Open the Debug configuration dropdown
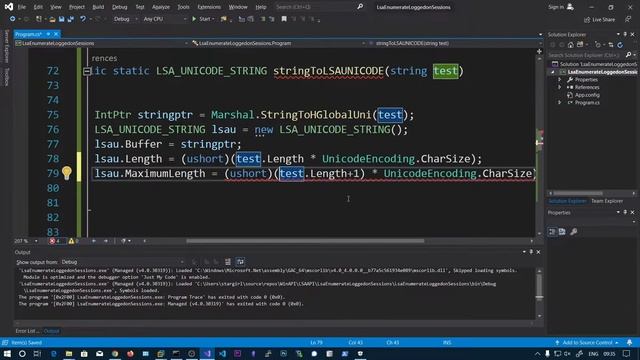640x360 pixels. coord(125,19)
